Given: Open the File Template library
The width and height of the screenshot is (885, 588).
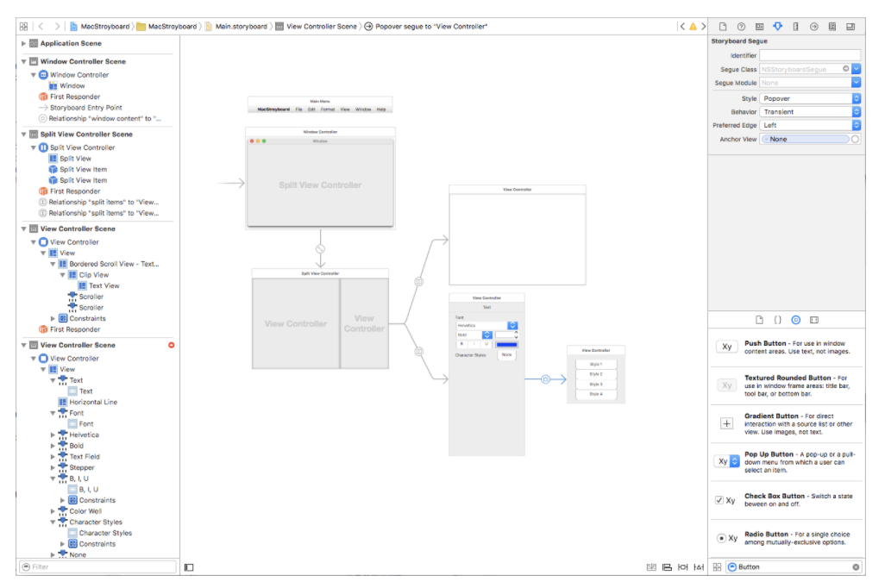Looking at the screenshot, I should point(759,320).
